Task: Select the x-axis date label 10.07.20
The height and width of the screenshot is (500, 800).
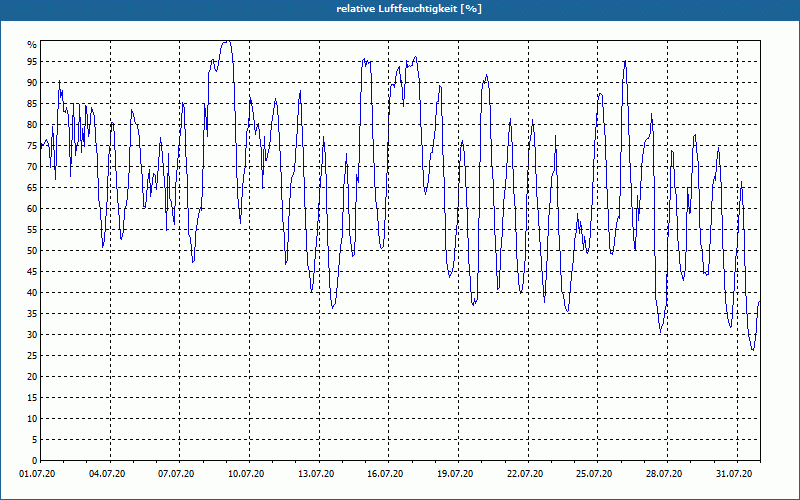Action: (x=246, y=474)
